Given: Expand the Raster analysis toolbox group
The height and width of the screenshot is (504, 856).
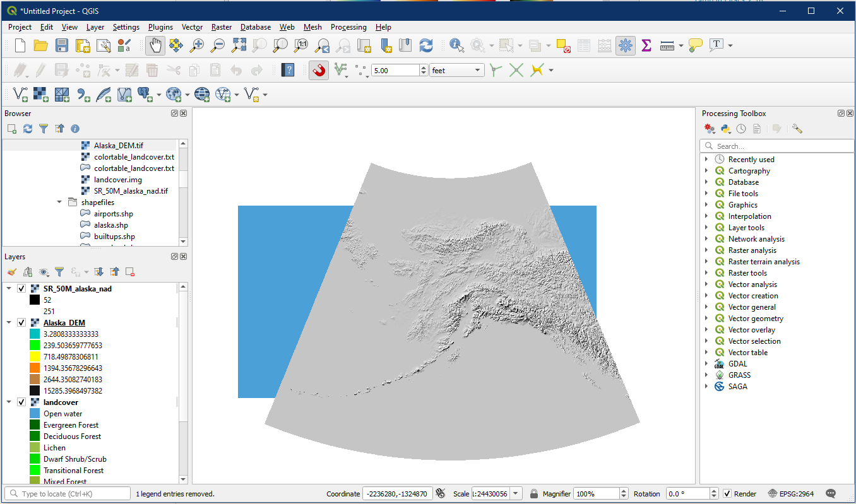Looking at the screenshot, I should coord(706,250).
